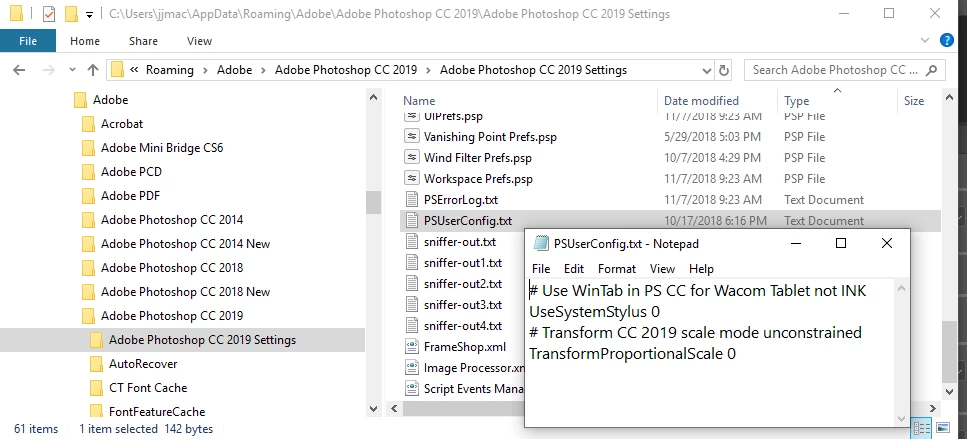967x439 pixels.
Task: Click the Refresh button in address bar
Action: (724, 70)
